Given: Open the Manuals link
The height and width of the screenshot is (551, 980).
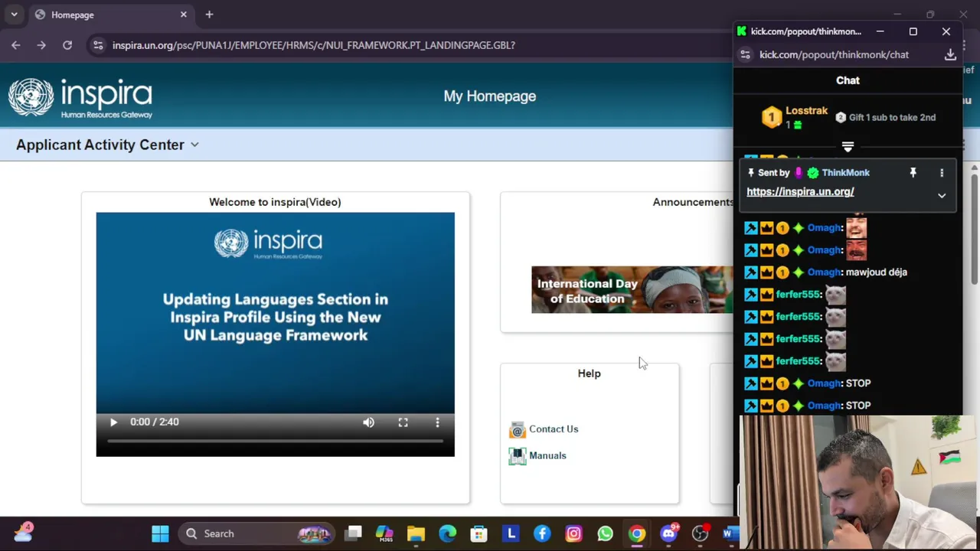Looking at the screenshot, I should tap(547, 455).
